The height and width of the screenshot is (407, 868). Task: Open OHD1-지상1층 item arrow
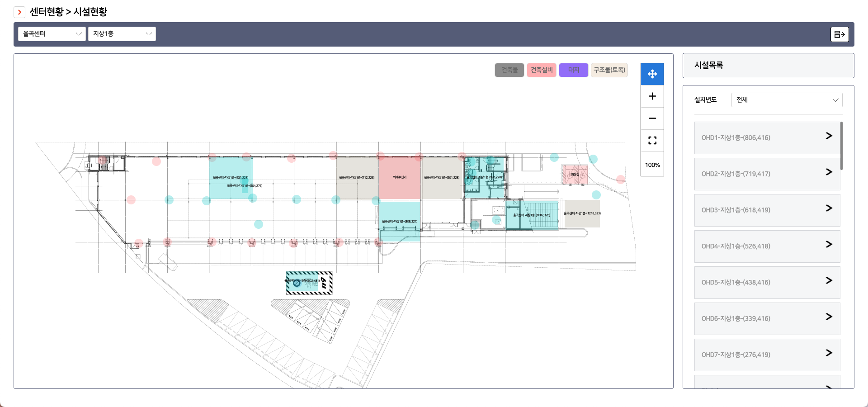(x=828, y=136)
